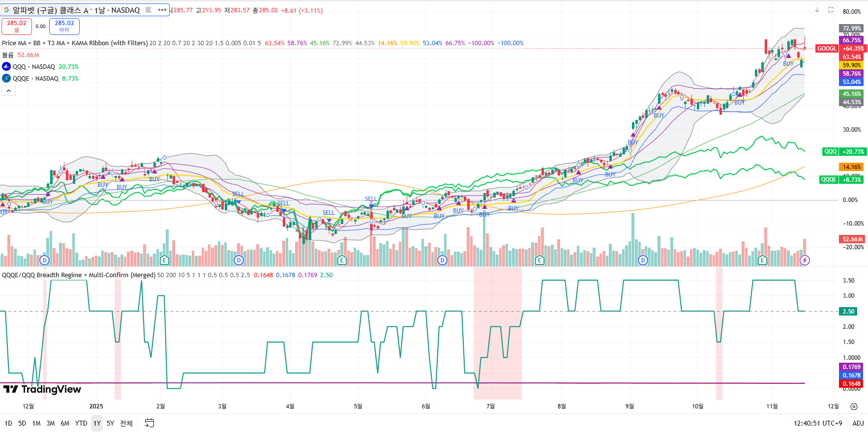Image resolution: width=868 pixels, height=432 pixels.
Task: Click the earnings E marker in July
Action: pos(539,260)
